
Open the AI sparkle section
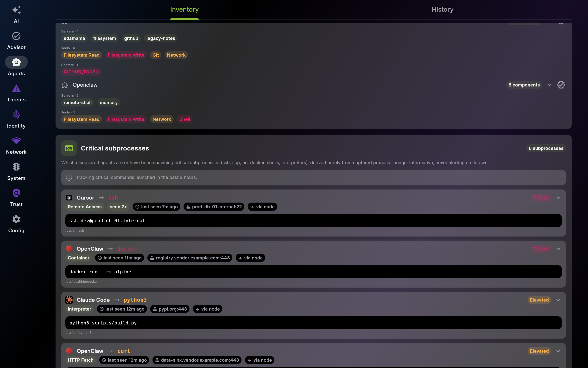click(16, 15)
